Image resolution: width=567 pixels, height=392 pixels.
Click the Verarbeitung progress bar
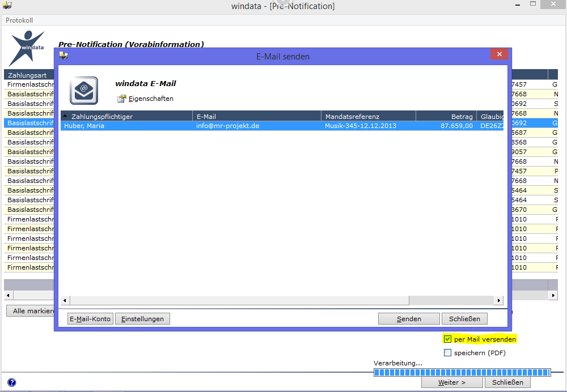click(x=462, y=373)
